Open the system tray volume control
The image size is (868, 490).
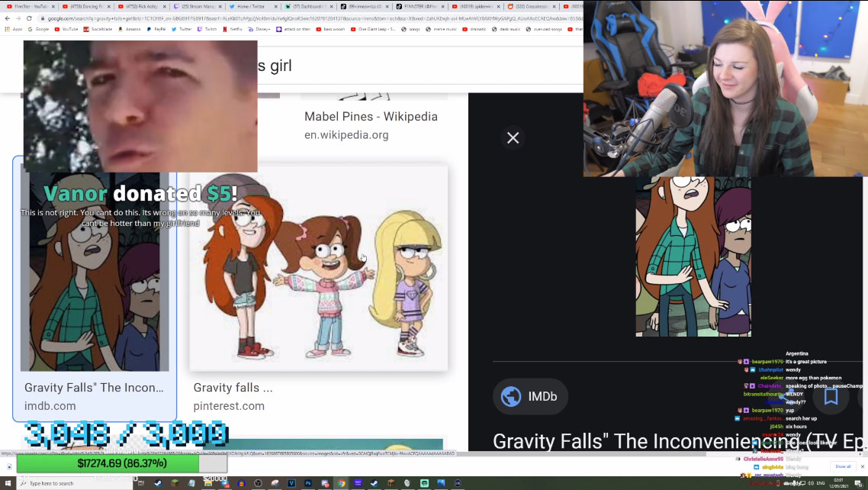tap(812, 483)
